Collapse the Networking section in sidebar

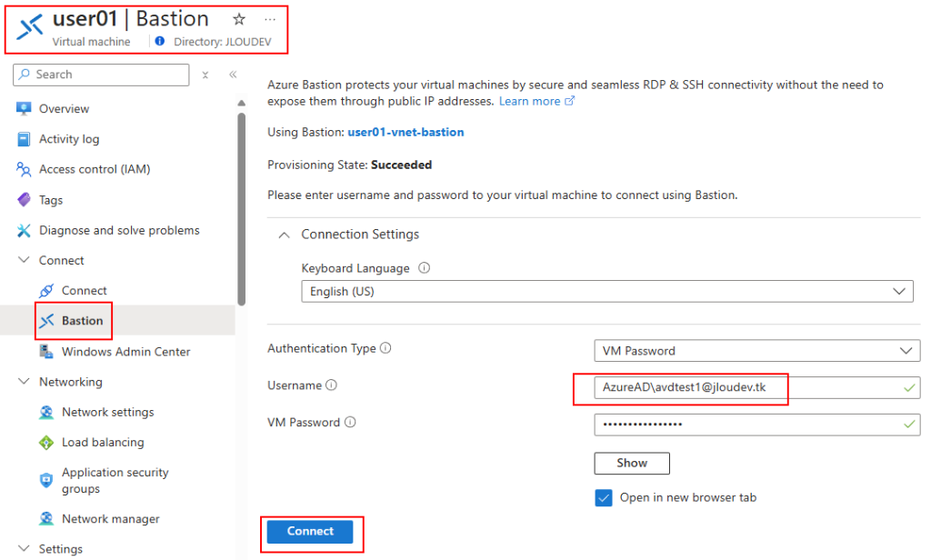pos(24,381)
